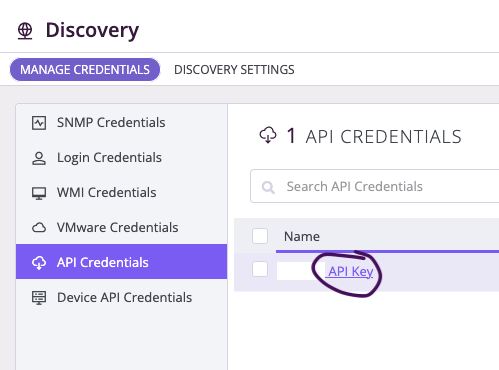Click the Login Credentials person icon
499x370 pixels.
pos(39,158)
